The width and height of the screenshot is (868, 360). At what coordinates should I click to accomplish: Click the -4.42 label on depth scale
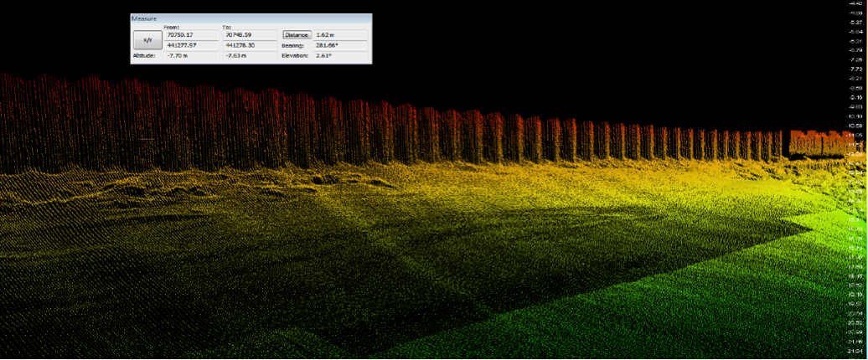click(x=855, y=4)
